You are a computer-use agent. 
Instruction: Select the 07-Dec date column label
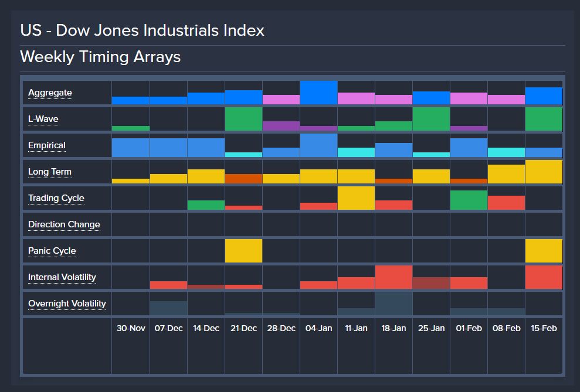169,328
